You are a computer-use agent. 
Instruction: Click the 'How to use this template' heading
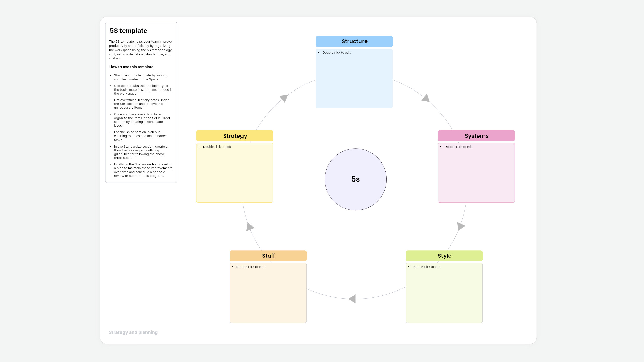tap(131, 67)
